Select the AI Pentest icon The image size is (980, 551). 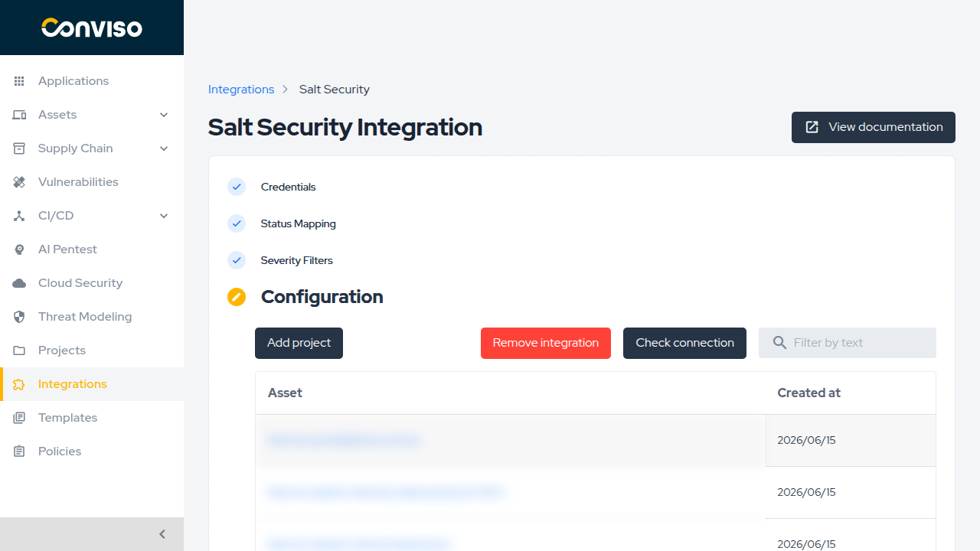point(20,249)
